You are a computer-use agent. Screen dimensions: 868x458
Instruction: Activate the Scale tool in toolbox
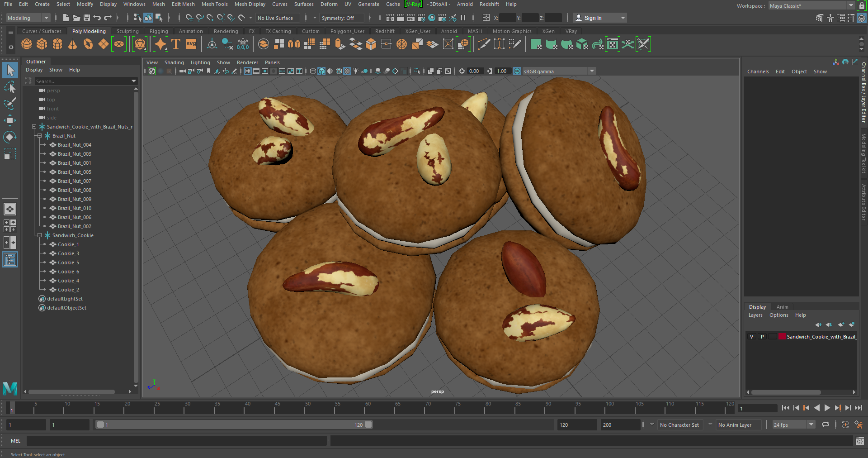coord(10,153)
